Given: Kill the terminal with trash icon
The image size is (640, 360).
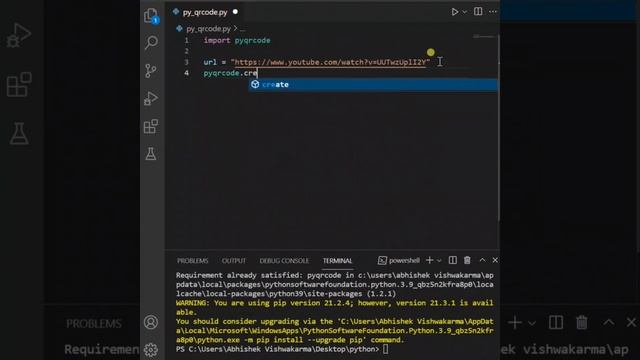Looking at the screenshot, I should 467,260.
